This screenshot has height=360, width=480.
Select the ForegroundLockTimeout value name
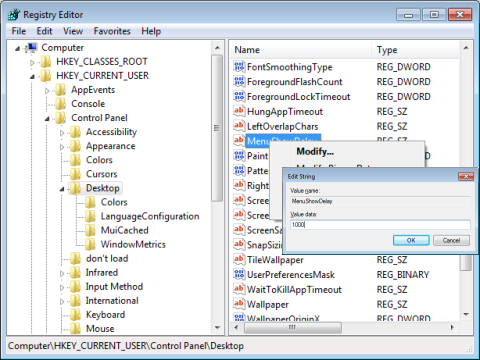299,97
